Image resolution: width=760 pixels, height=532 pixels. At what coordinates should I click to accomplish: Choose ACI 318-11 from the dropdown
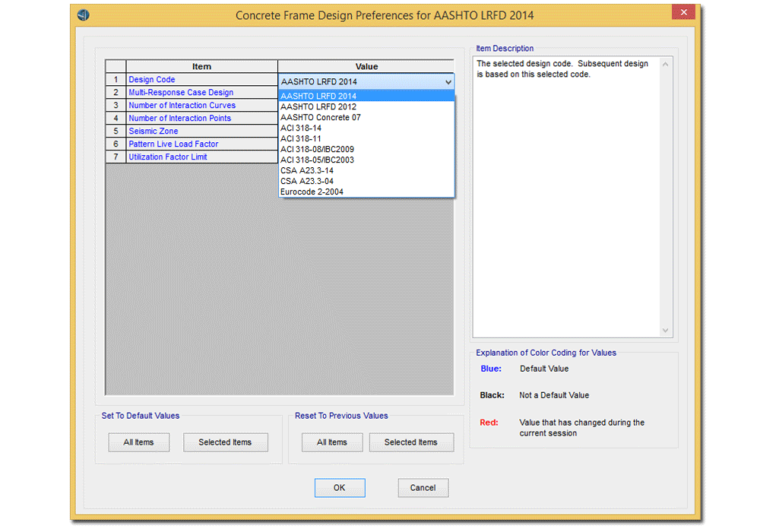pyautogui.click(x=366, y=138)
